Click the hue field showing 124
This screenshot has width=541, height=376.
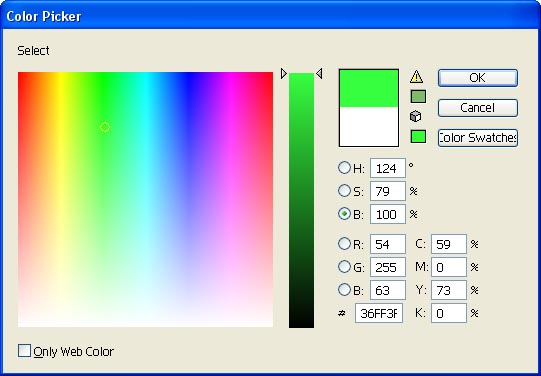click(388, 168)
